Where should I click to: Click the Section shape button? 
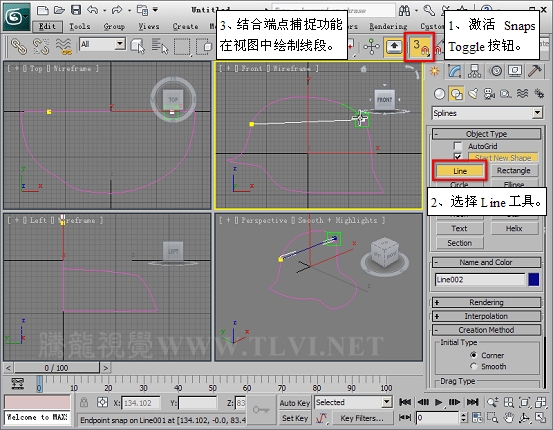click(459, 243)
